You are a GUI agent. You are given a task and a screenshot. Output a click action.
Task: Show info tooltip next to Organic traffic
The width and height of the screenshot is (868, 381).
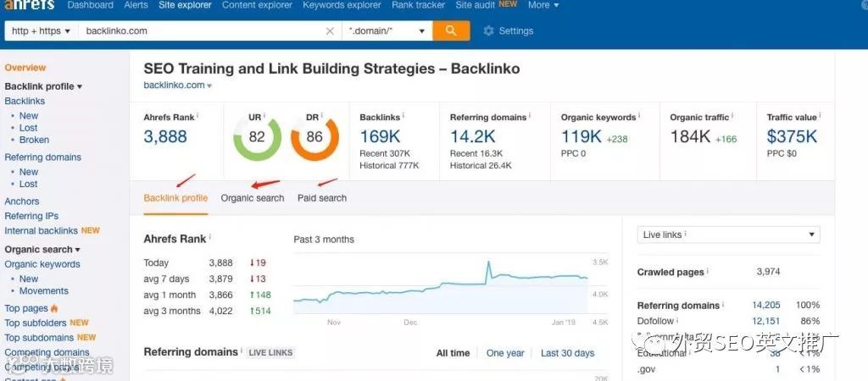(733, 116)
